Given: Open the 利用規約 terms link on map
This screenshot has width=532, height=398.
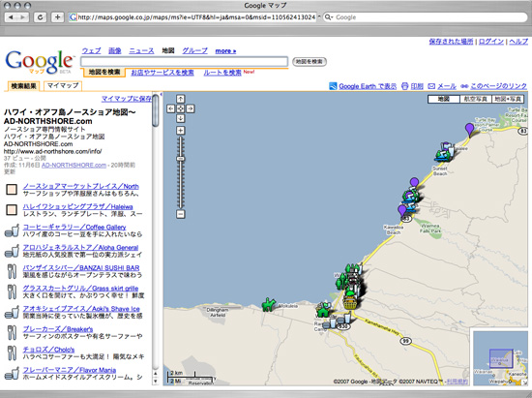Looking at the screenshot, I should click(x=457, y=382).
